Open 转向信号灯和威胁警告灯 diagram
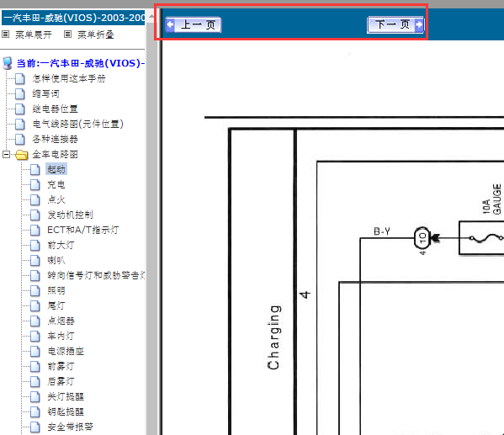 point(96,275)
